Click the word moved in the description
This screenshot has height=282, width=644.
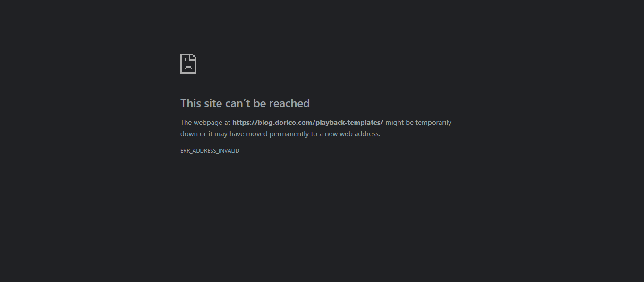[x=258, y=134]
